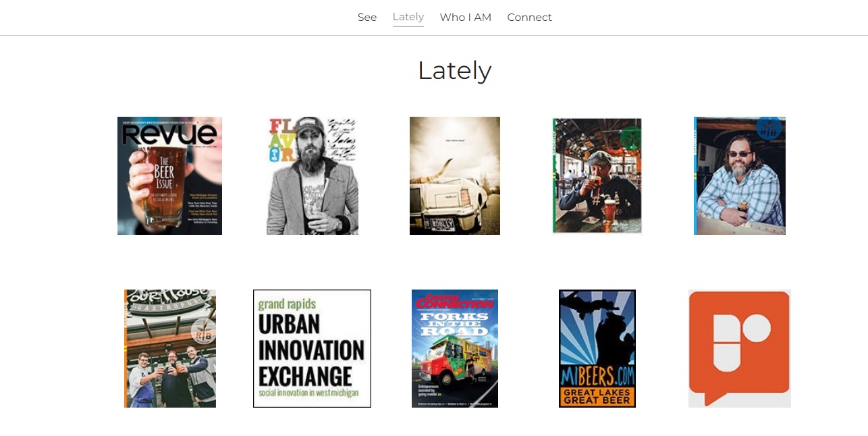Click R/B badge on toasting men cover
Viewport: 868px width, 436px height.
coord(203,332)
